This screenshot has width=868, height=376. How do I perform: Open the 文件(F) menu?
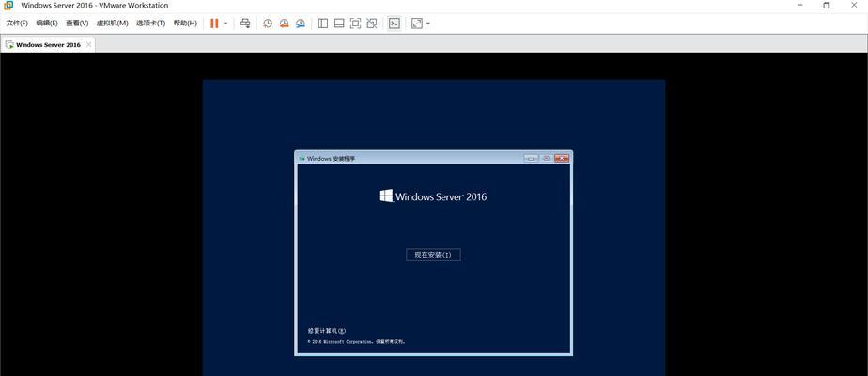click(17, 23)
